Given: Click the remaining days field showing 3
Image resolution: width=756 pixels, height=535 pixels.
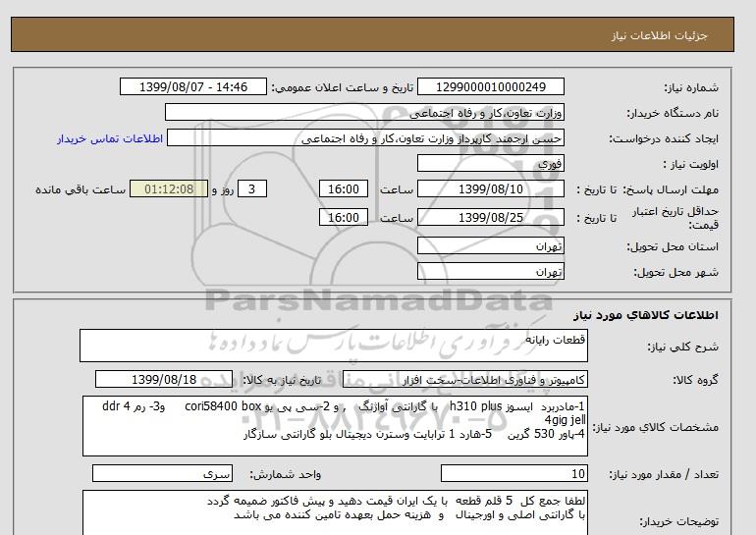Looking at the screenshot, I should pos(252,188).
